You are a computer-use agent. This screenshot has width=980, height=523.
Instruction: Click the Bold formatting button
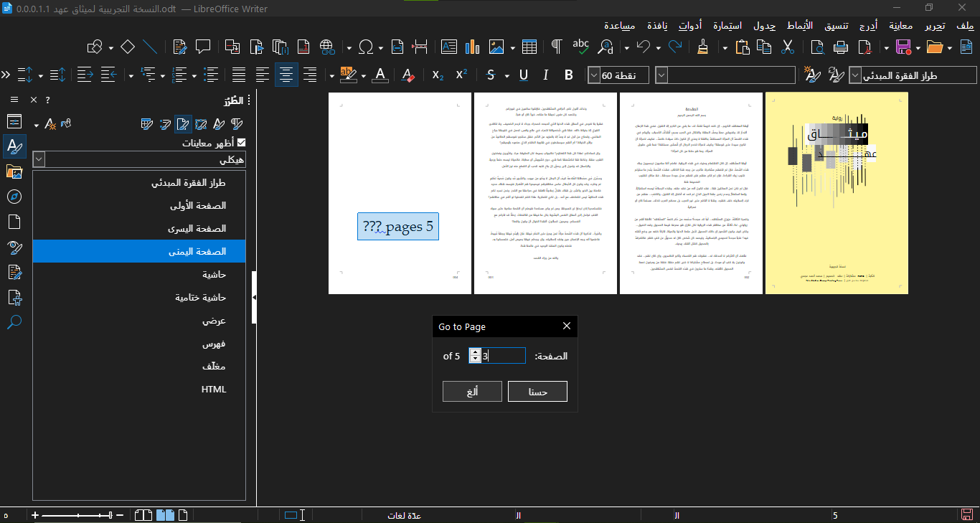[569, 75]
